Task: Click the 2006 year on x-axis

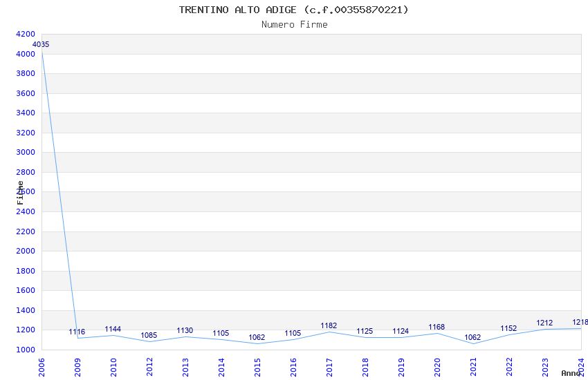Action: point(42,368)
